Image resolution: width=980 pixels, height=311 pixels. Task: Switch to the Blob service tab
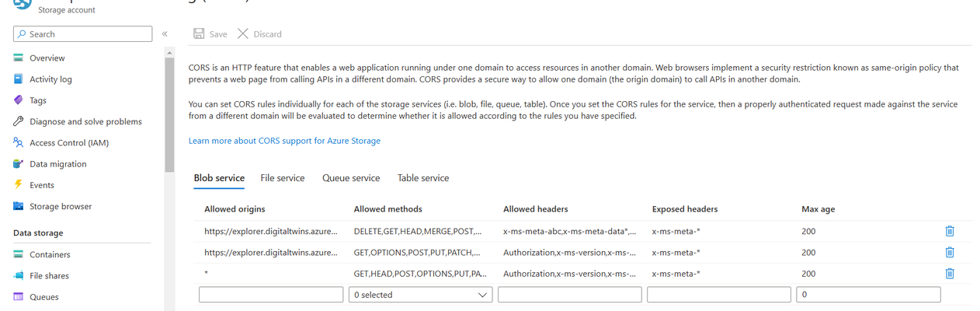[x=219, y=178]
